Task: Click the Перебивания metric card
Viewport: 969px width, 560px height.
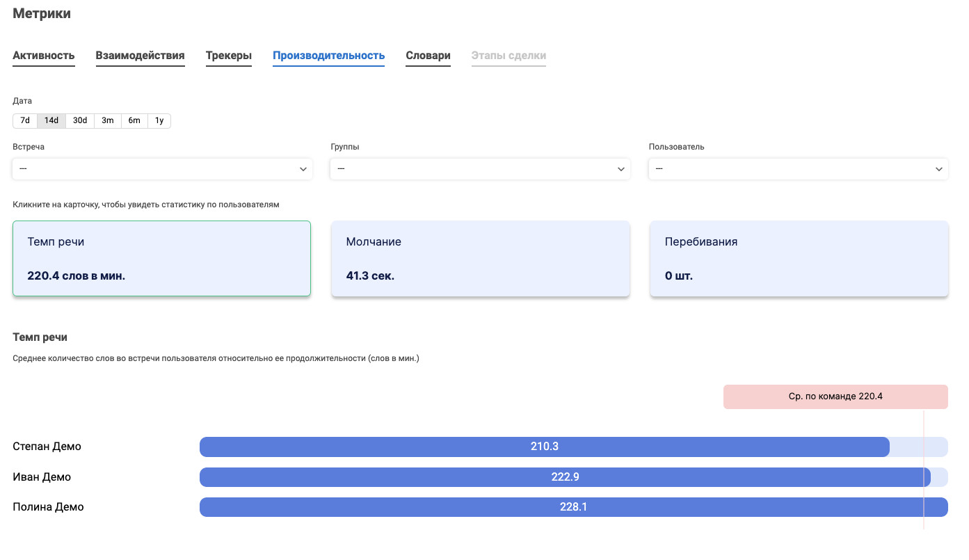Action: pyautogui.click(x=799, y=259)
